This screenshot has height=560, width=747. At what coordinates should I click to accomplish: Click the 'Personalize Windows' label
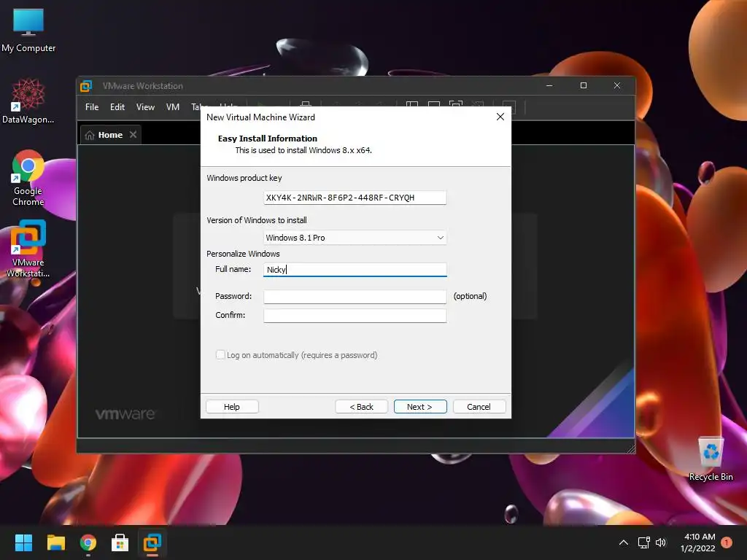[x=243, y=254]
